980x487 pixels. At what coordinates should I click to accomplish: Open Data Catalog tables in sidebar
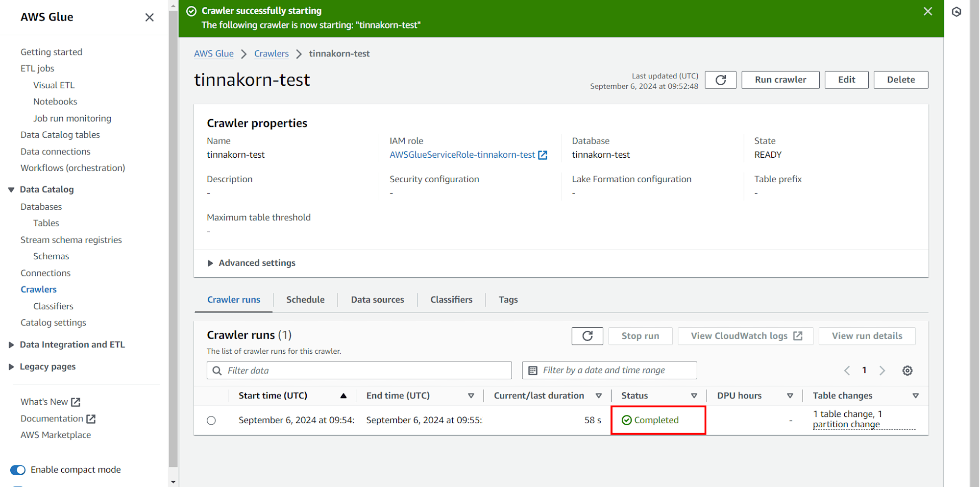point(60,135)
